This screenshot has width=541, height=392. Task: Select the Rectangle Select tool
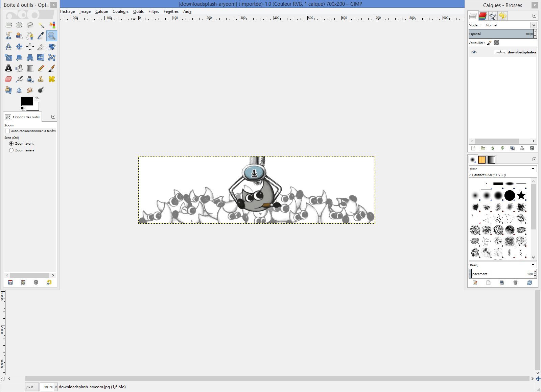coord(8,25)
